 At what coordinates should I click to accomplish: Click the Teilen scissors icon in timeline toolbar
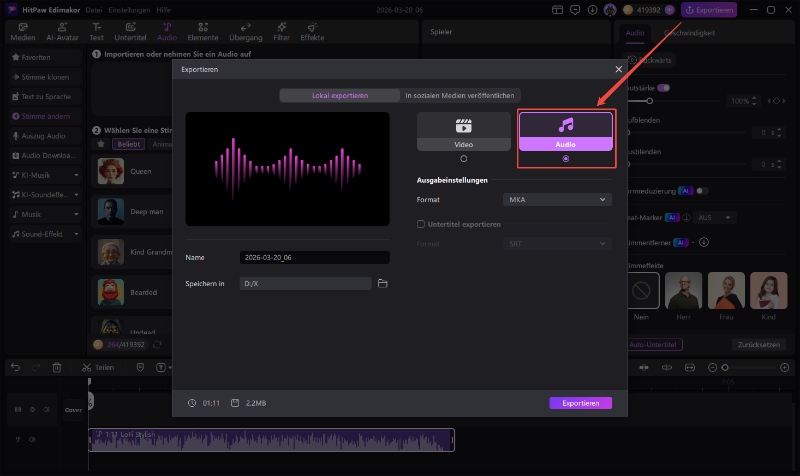coord(87,367)
